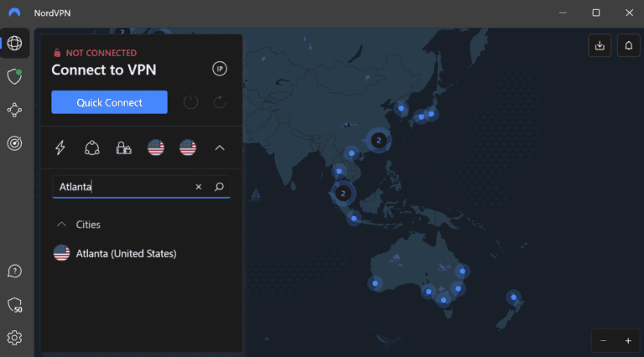The height and width of the screenshot is (357, 644).
Task: Zoom out the map with minus
Action: tap(604, 340)
